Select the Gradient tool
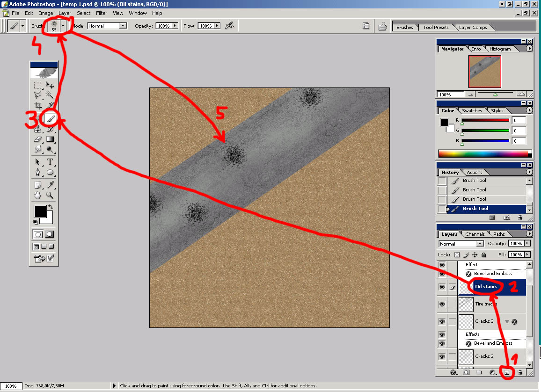This screenshot has width=541, height=392. pos(50,139)
